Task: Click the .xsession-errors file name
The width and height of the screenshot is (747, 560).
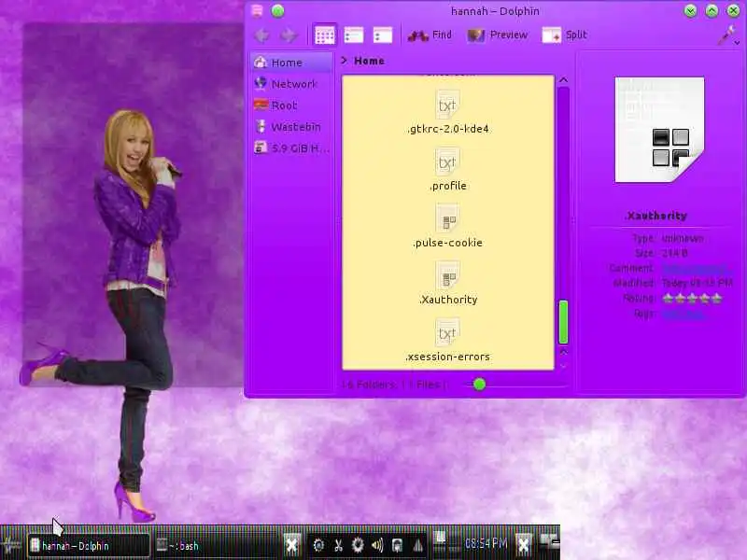Action: (x=448, y=357)
